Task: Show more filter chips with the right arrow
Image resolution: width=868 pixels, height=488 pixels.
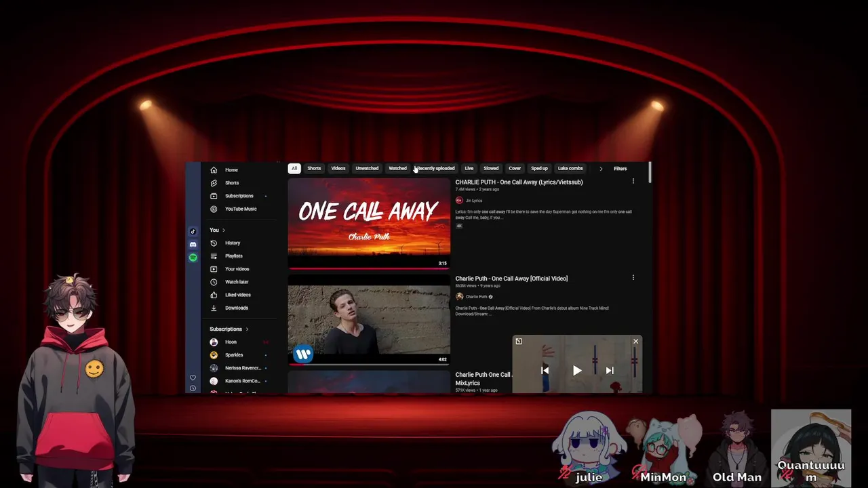Action: click(601, 169)
